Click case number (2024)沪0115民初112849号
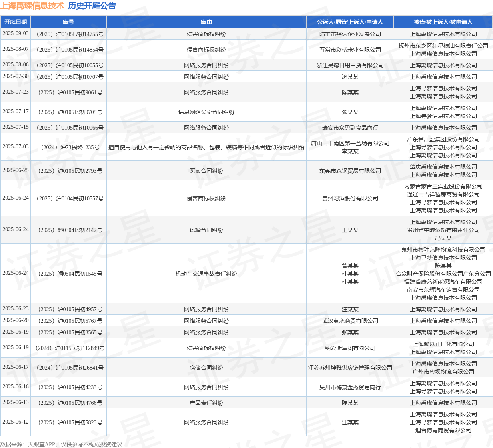Viewport: 493px width, 448px height. (68, 348)
